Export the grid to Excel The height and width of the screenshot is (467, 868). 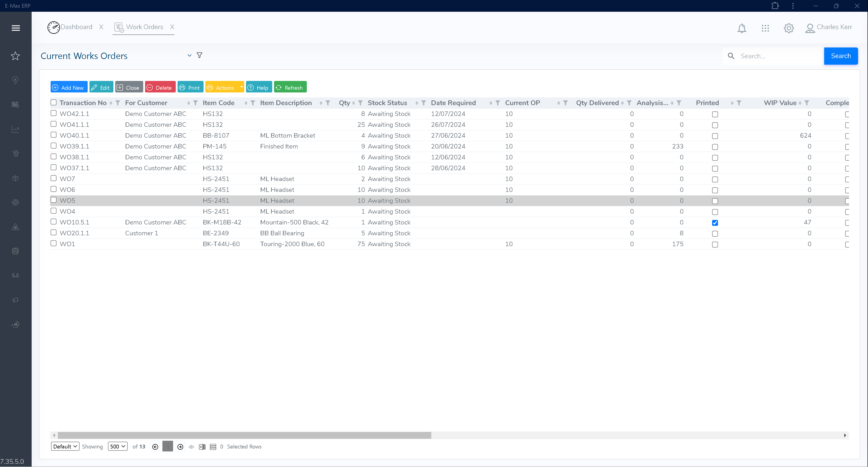tap(202, 446)
